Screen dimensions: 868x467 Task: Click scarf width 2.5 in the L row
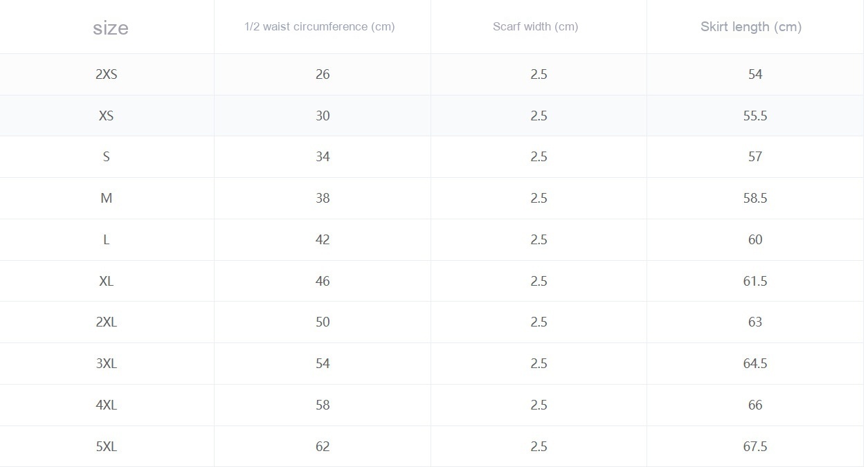click(539, 239)
